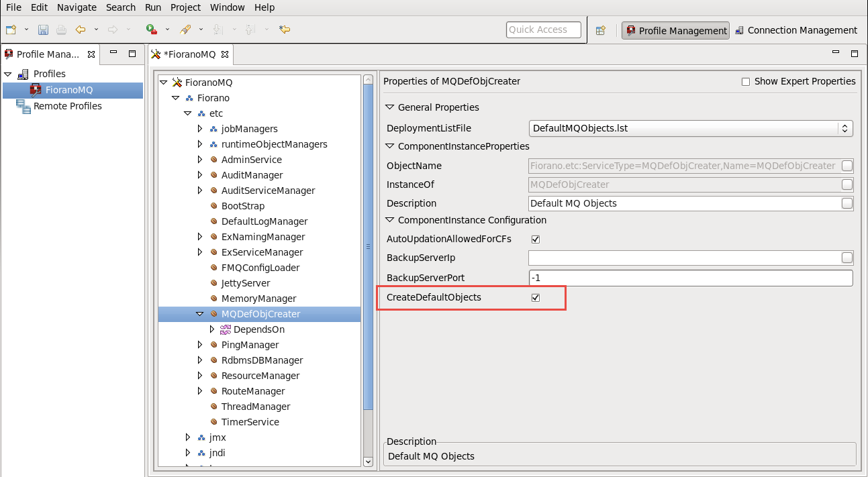This screenshot has width=868, height=477.
Task: Close the *FioranoMQ editor tab
Action: 225,54
